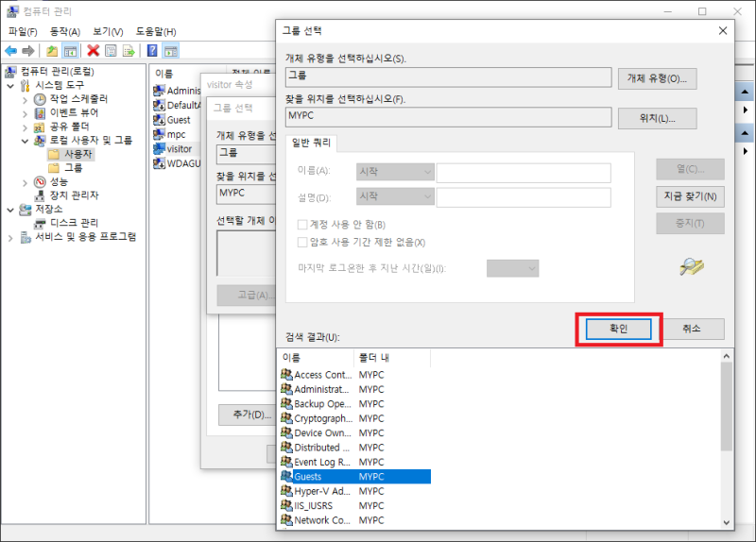Open the 파일(F) menu

point(23,32)
